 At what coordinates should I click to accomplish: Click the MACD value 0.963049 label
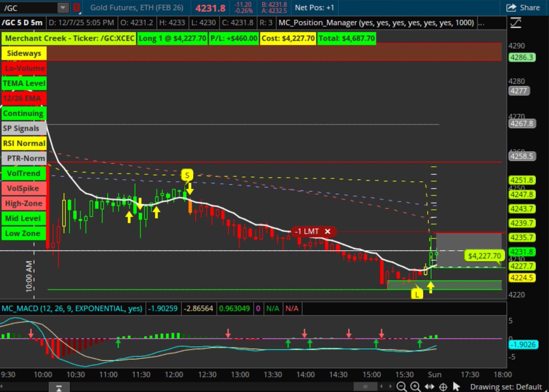click(x=235, y=309)
